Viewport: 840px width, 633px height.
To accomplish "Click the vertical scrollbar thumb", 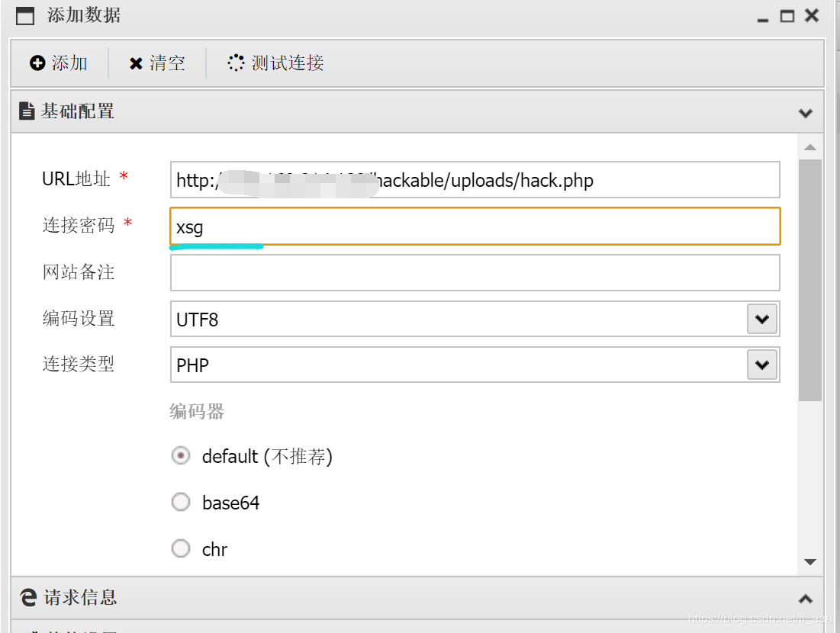I will coord(810,280).
